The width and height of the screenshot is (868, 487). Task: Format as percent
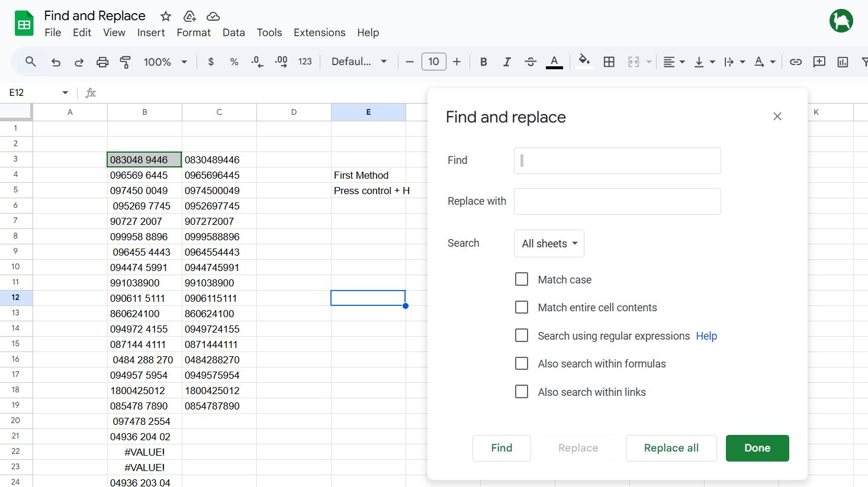coord(234,62)
